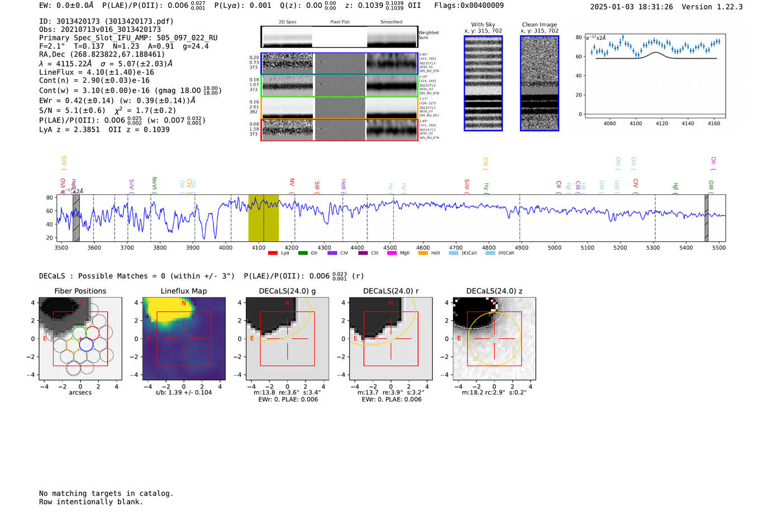Select the red-bordered fiber spectrum row
Screen dimensions: 782x532
point(339,130)
